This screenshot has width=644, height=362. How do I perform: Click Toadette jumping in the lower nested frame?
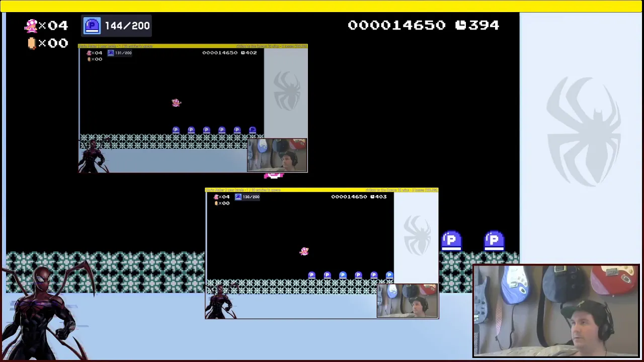(x=304, y=251)
